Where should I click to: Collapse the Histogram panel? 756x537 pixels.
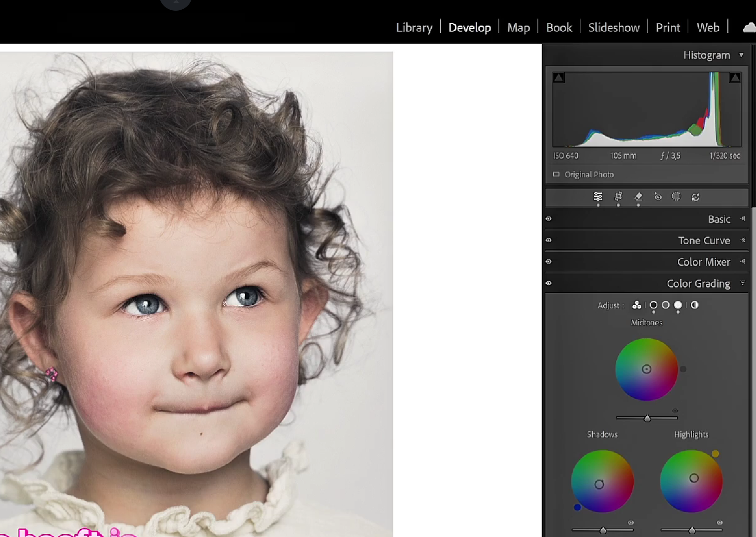(741, 55)
